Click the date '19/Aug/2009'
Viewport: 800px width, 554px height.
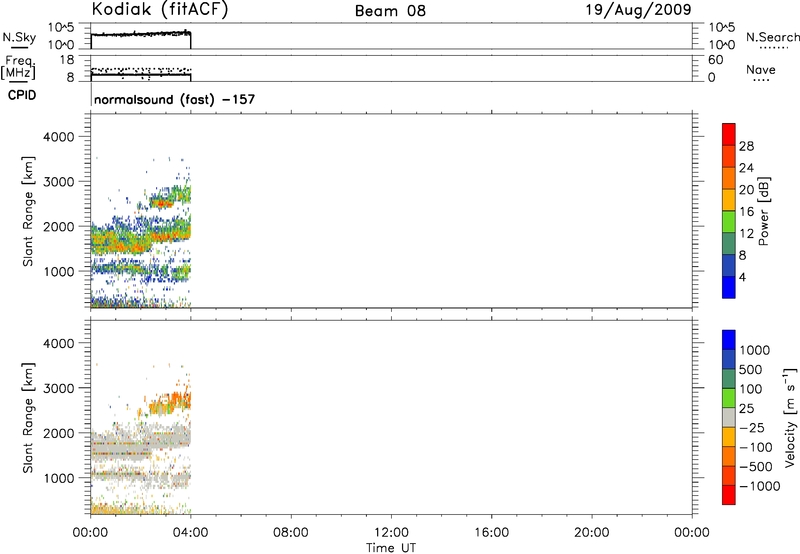(638, 10)
